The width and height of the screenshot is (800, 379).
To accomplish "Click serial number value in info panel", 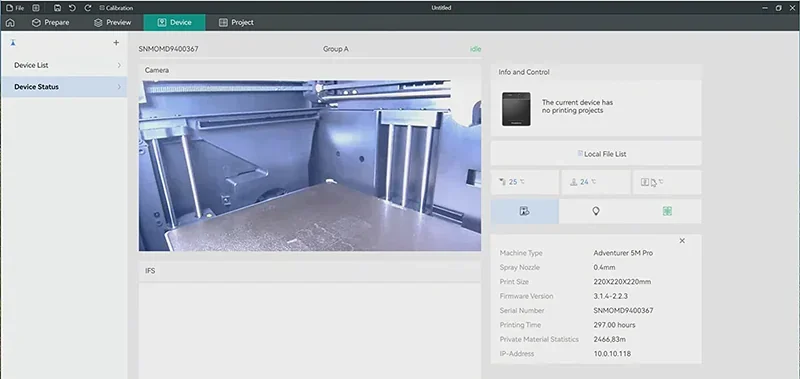I will 623,310.
